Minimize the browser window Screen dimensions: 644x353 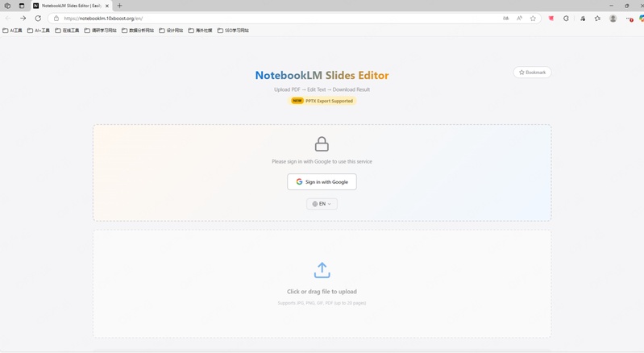pos(611,6)
